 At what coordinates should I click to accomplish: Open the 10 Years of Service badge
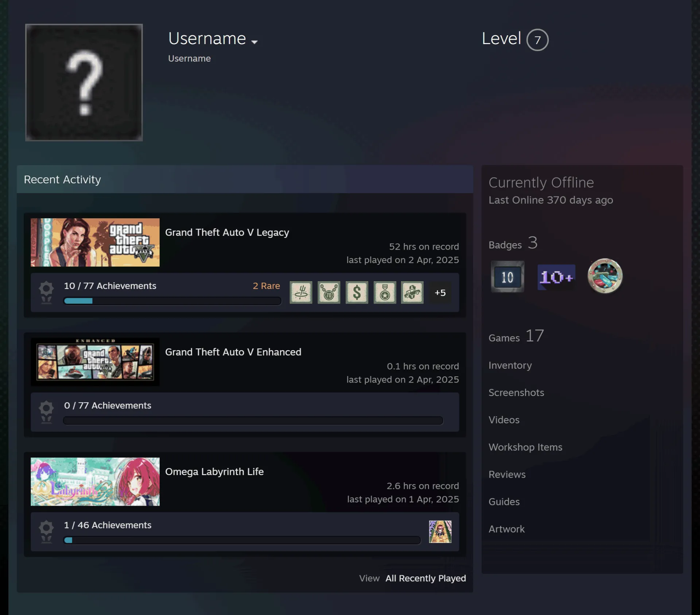point(507,277)
